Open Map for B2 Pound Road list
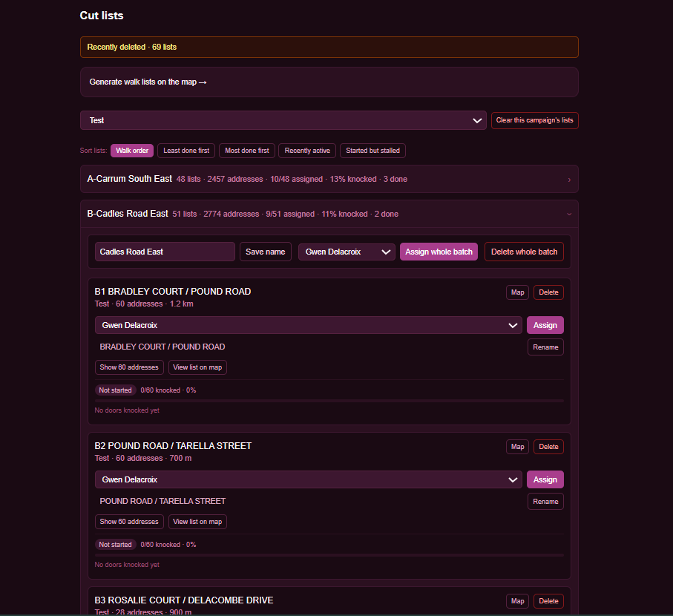 click(x=518, y=447)
